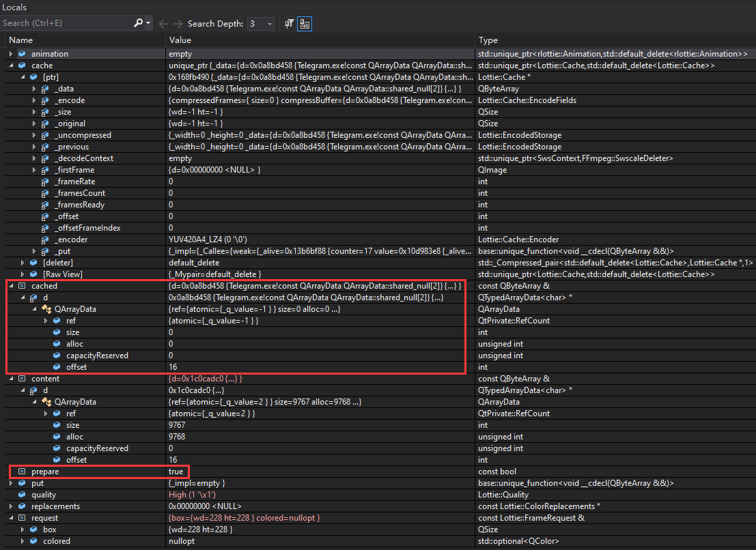Screen dimensions: 756x550
Task: Click the Value column header
Action: (x=180, y=40)
